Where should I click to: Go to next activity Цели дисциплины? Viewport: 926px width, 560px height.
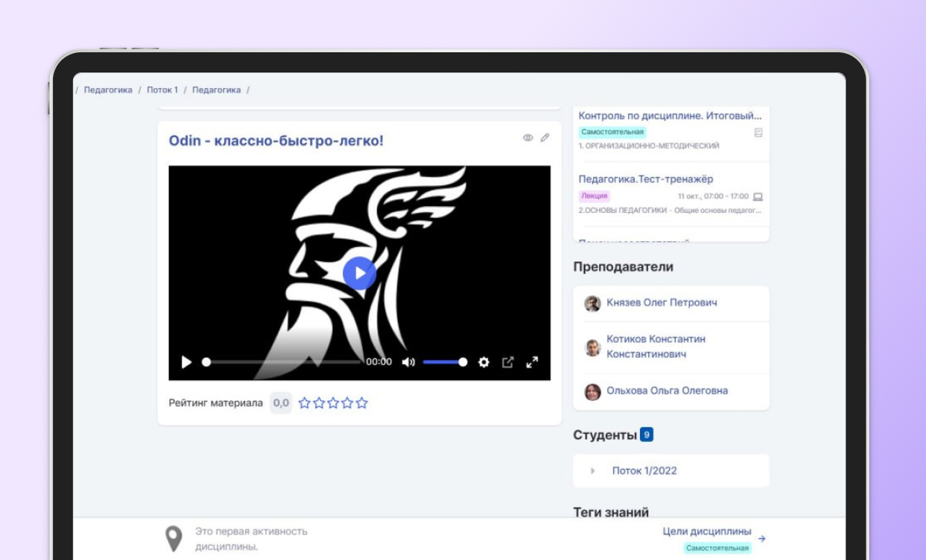coord(707,532)
